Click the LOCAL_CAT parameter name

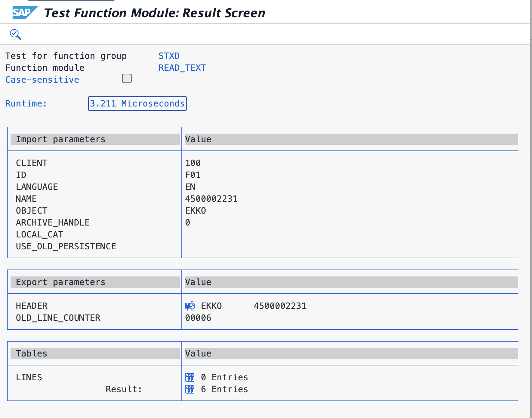pos(40,234)
